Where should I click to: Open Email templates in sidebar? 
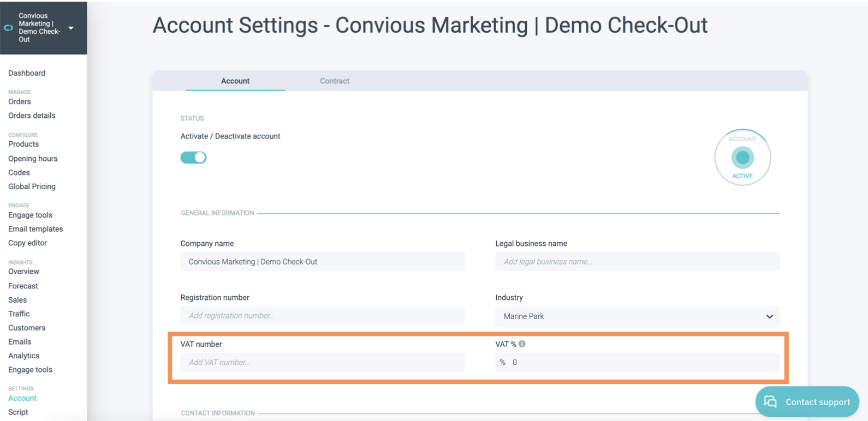point(35,229)
